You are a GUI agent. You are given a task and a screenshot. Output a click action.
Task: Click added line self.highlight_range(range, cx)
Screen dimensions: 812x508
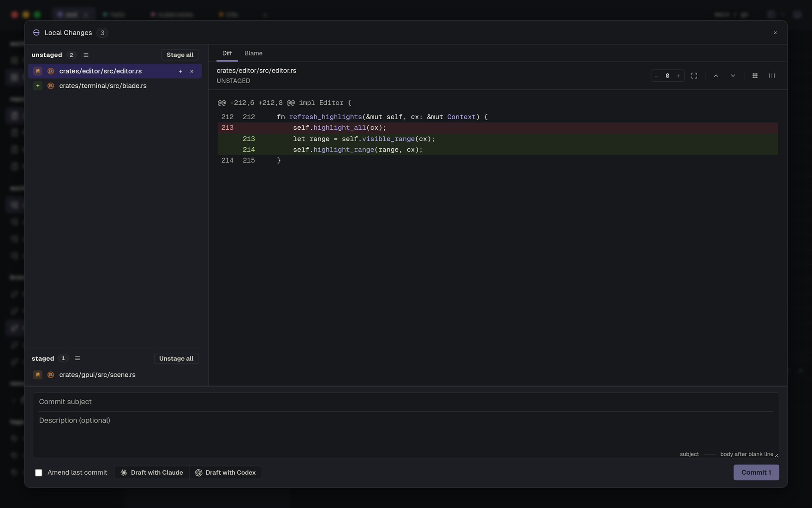pos(498,150)
